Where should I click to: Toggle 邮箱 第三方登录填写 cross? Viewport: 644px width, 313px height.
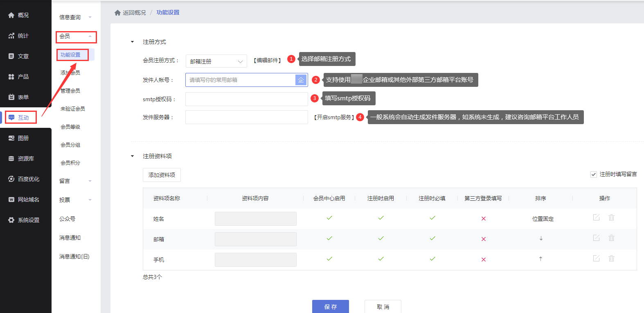coord(484,239)
